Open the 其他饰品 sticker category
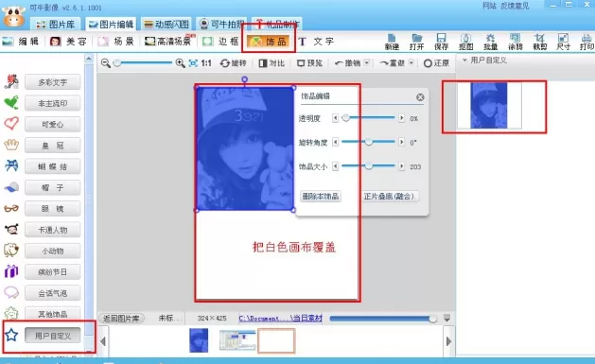Viewport: 595px width, 364px height. (x=52, y=314)
